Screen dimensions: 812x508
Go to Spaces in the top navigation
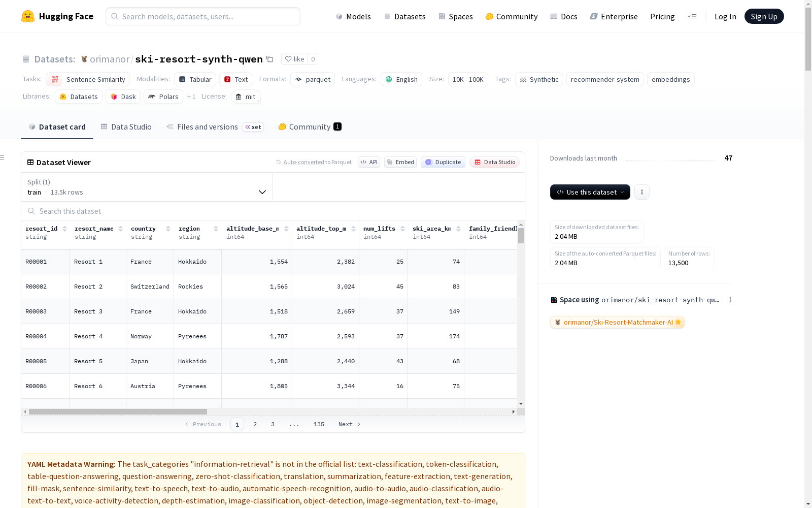(455, 16)
